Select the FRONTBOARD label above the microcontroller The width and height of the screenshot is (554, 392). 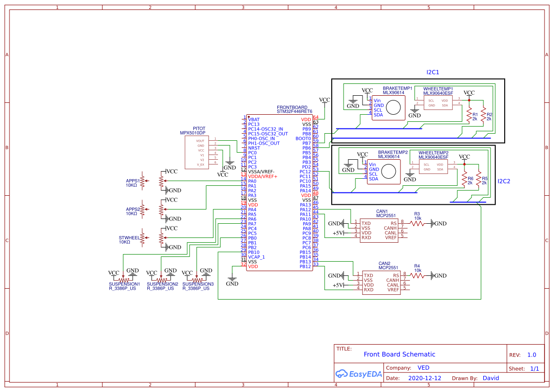(291, 108)
